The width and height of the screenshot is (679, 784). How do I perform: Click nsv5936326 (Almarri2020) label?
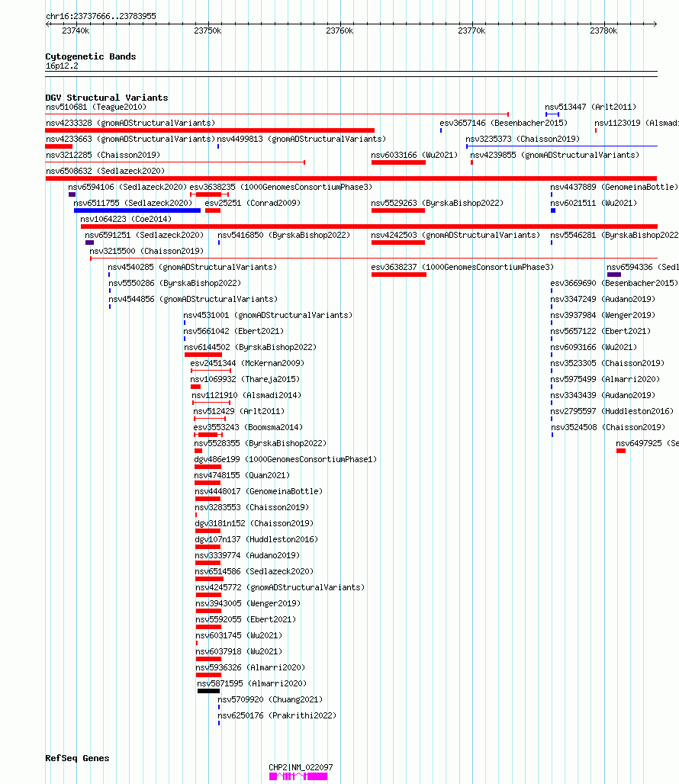pos(250,667)
